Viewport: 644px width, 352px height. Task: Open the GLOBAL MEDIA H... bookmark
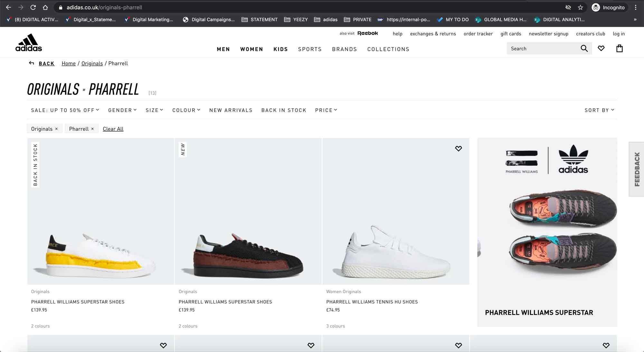coord(501,20)
